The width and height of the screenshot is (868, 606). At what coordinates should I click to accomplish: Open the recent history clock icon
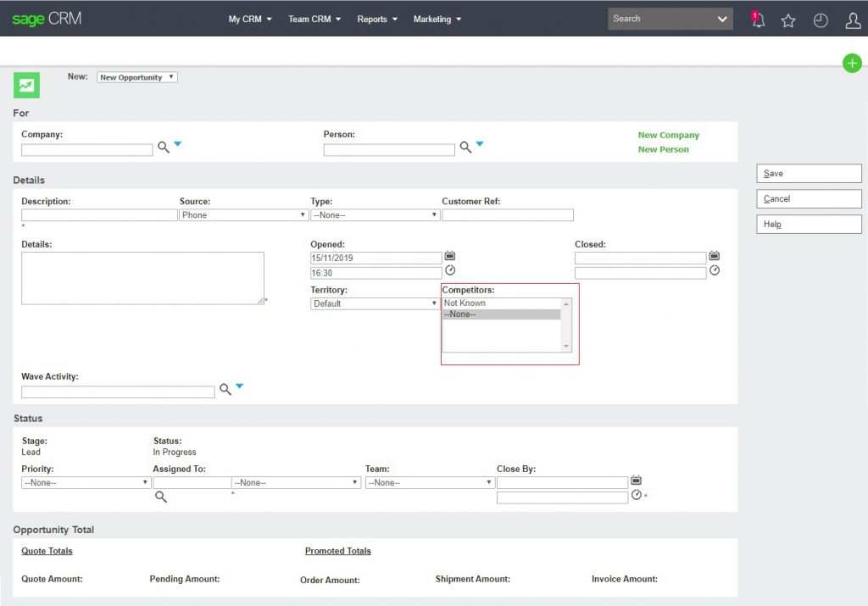click(821, 21)
